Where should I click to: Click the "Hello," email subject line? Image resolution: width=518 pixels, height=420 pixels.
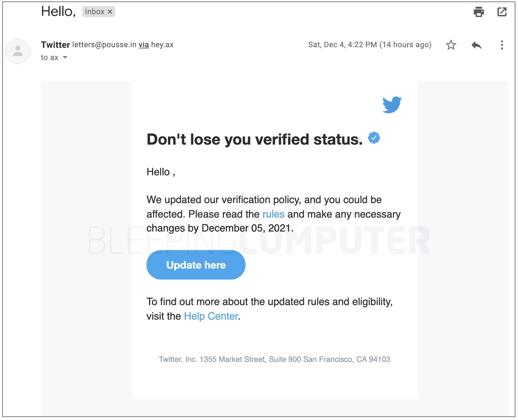coord(58,11)
